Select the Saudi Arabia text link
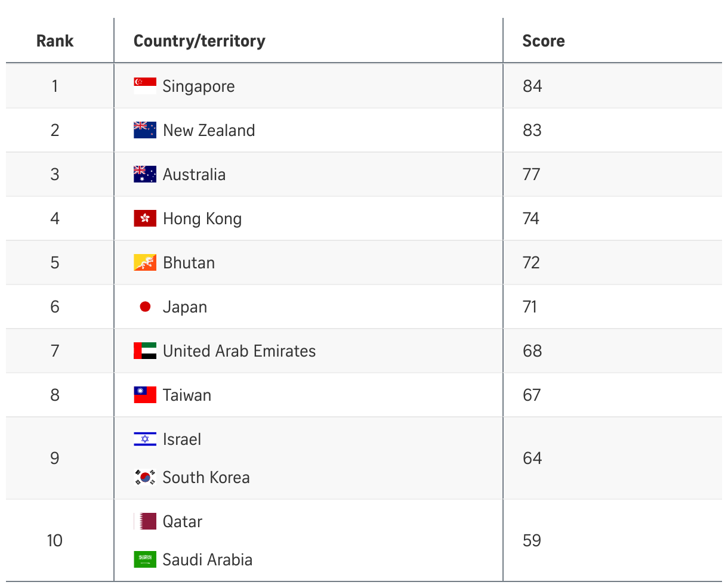Screen dimensions: 728x588 [x=208, y=559]
